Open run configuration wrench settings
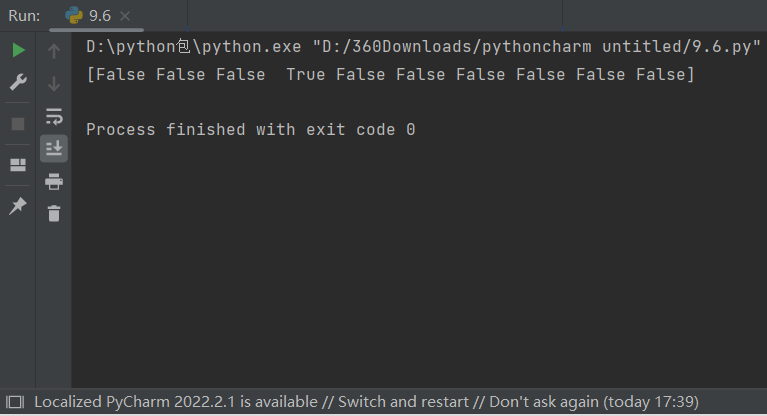The image size is (767, 416). click(18, 82)
